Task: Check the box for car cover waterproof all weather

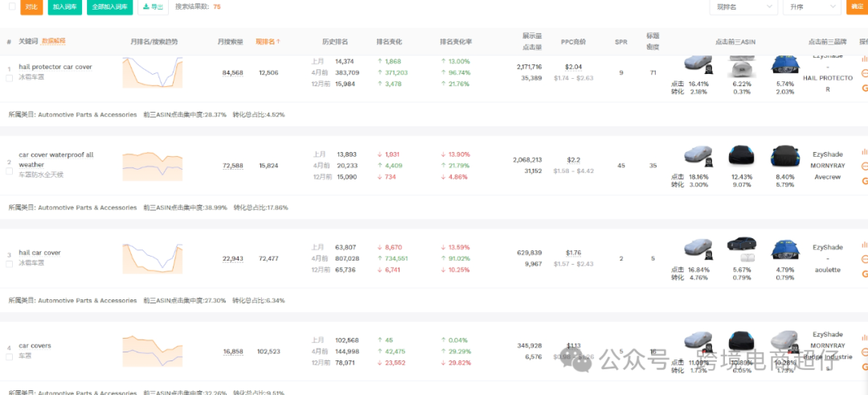Action: coord(9,171)
